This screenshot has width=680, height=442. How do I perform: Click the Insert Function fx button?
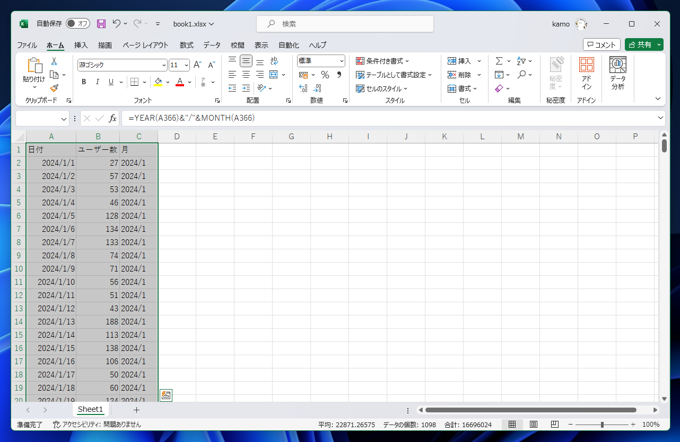point(112,118)
